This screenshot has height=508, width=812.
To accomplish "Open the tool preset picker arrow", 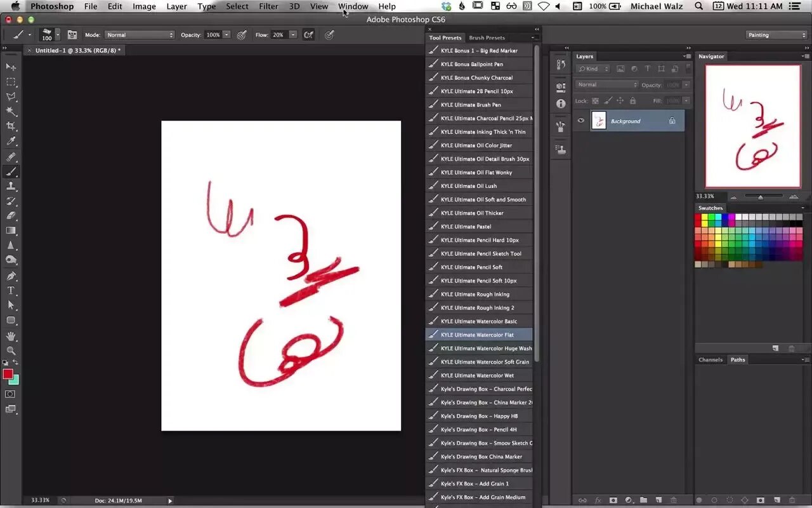I will [x=29, y=35].
